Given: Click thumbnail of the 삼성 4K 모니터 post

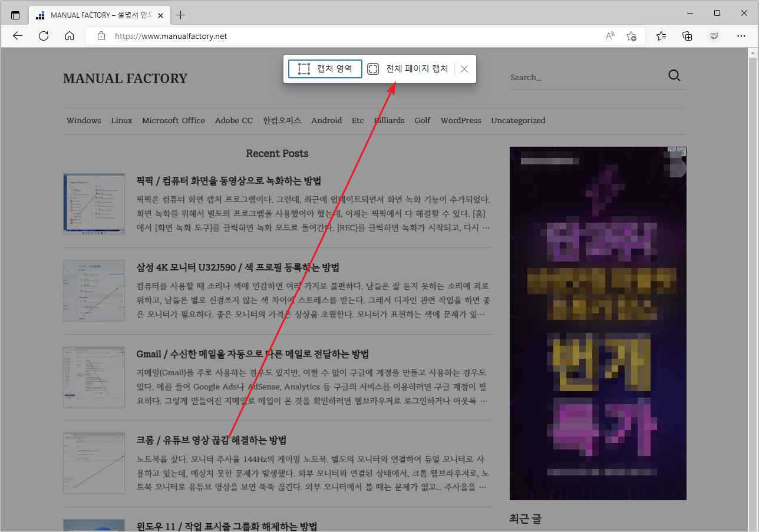Looking at the screenshot, I should point(94,290).
